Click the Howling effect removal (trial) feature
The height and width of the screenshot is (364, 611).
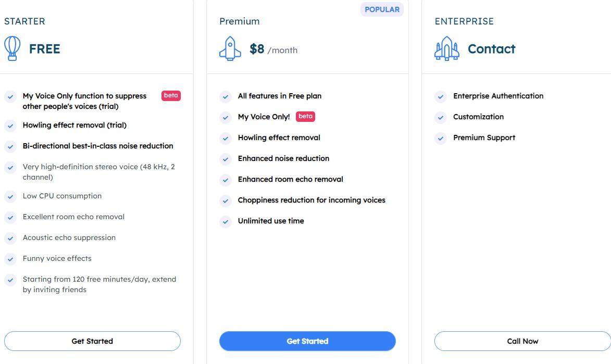(x=74, y=125)
